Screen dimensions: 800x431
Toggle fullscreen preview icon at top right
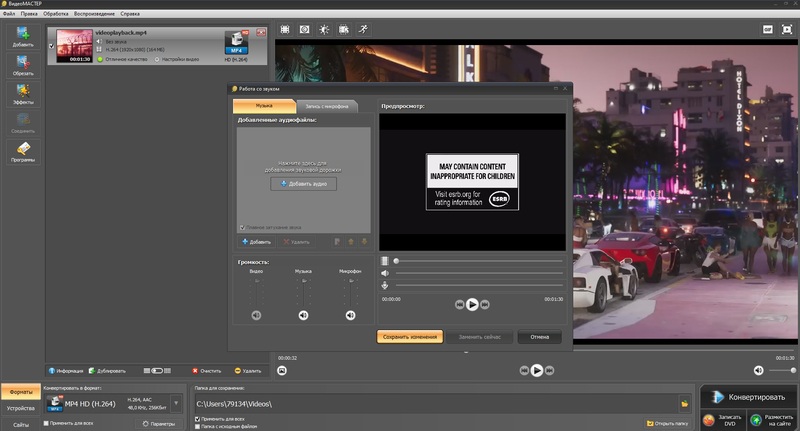click(787, 30)
